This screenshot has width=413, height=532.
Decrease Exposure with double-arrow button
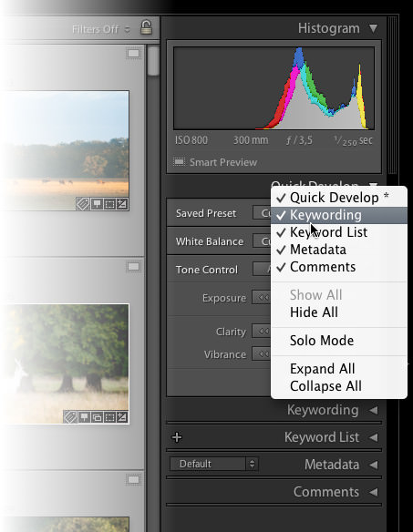[x=262, y=298]
